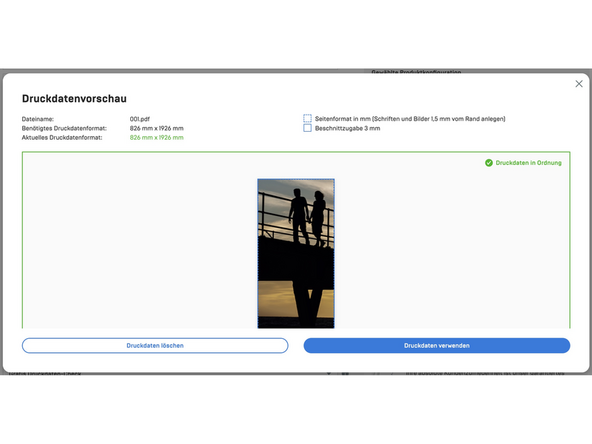The width and height of the screenshot is (592, 444).
Task: Click the Druckdatenvorschau heading
Action: click(x=74, y=99)
